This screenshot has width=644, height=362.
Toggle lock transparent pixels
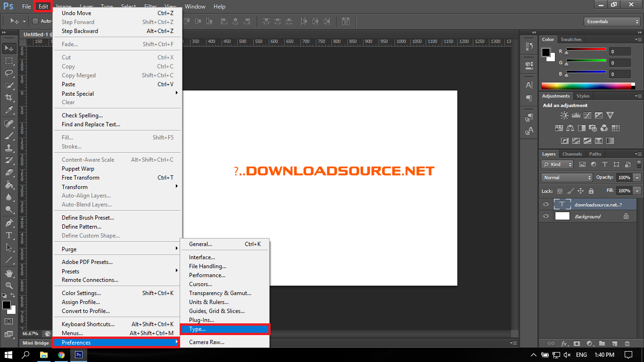click(560, 191)
